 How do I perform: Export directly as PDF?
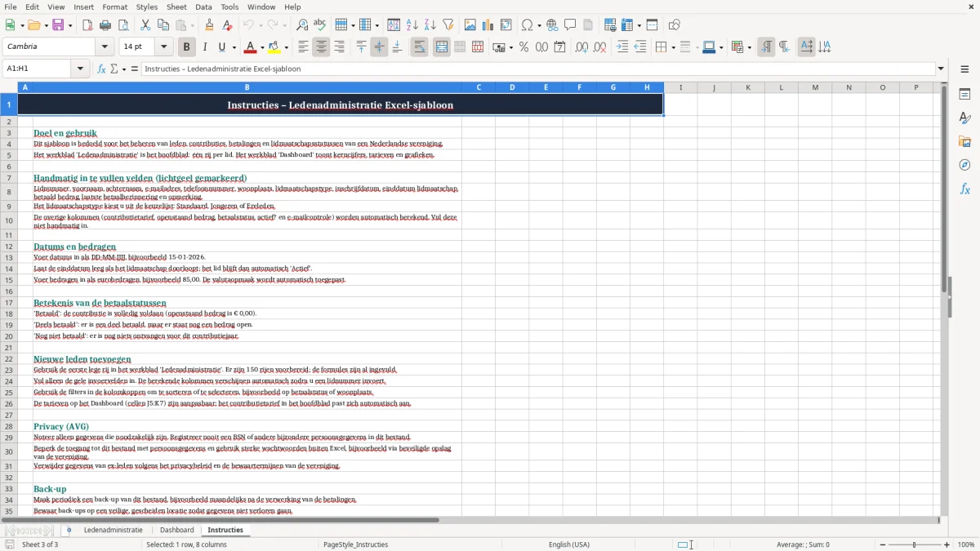coord(87,25)
